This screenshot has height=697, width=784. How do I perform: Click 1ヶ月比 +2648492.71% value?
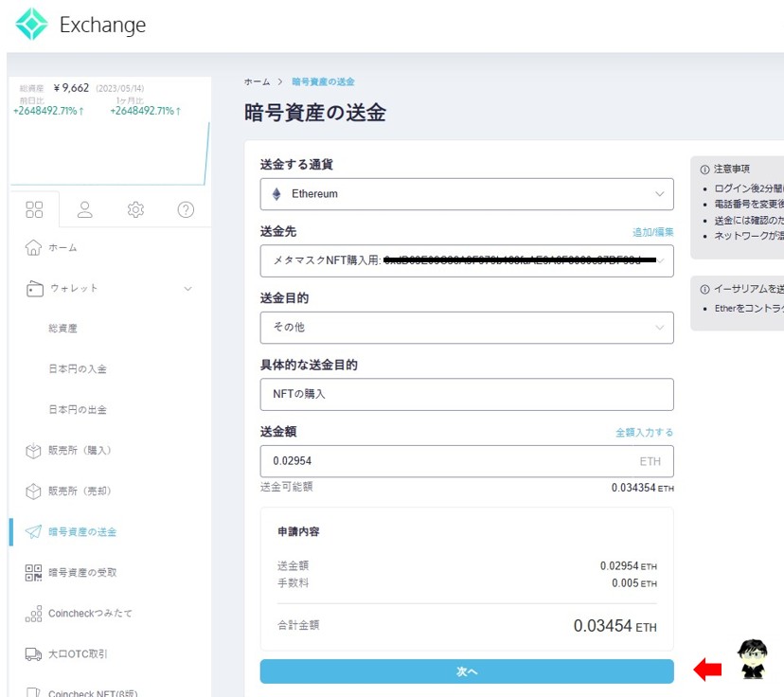tap(146, 111)
